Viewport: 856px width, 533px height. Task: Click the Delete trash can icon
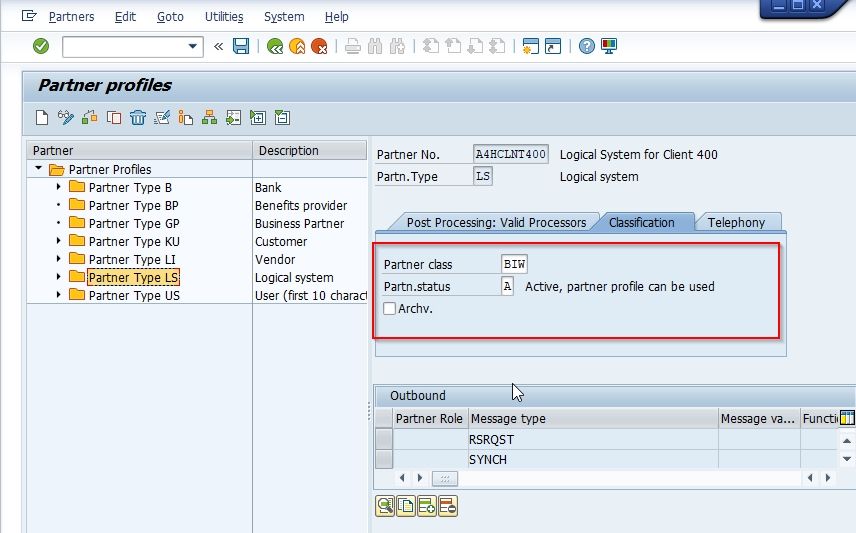coord(138,117)
